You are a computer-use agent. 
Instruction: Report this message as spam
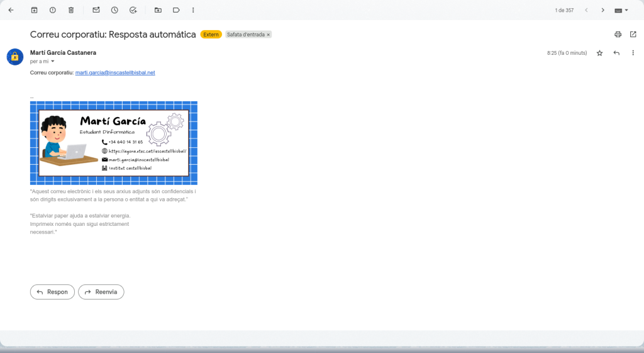[52, 10]
